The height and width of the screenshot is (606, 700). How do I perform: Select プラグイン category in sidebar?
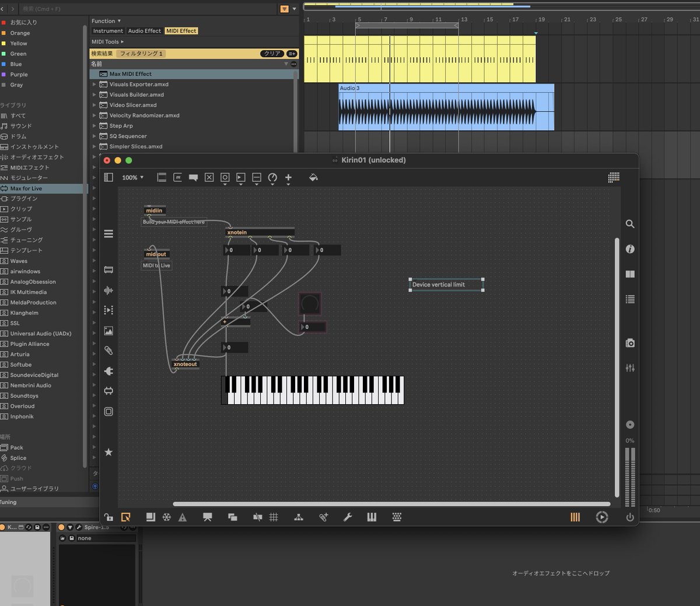pos(24,199)
